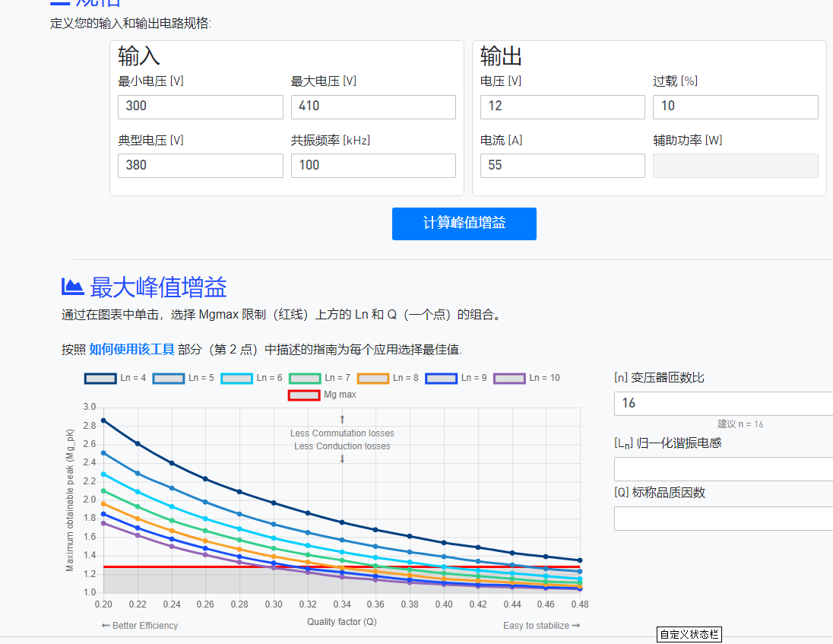The height and width of the screenshot is (644, 833).
Task: Click the 最大峰值增益 heading
Action: (x=158, y=287)
